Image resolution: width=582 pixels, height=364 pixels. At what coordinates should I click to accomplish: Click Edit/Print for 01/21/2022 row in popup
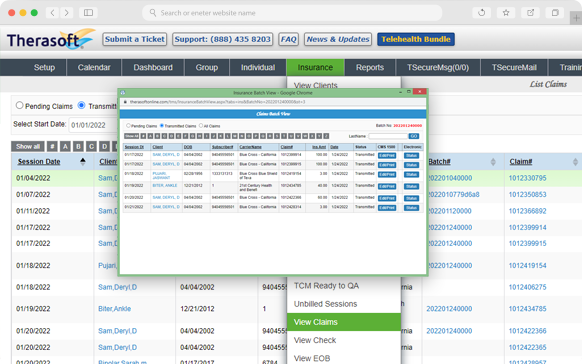pos(387,208)
